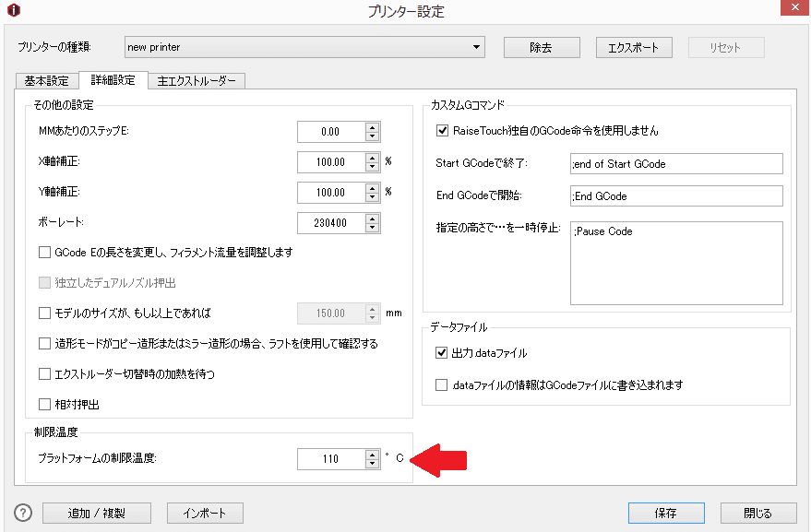Click the X軸補正 value field
The width and height of the screenshot is (811, 532).
pos(331,162)
